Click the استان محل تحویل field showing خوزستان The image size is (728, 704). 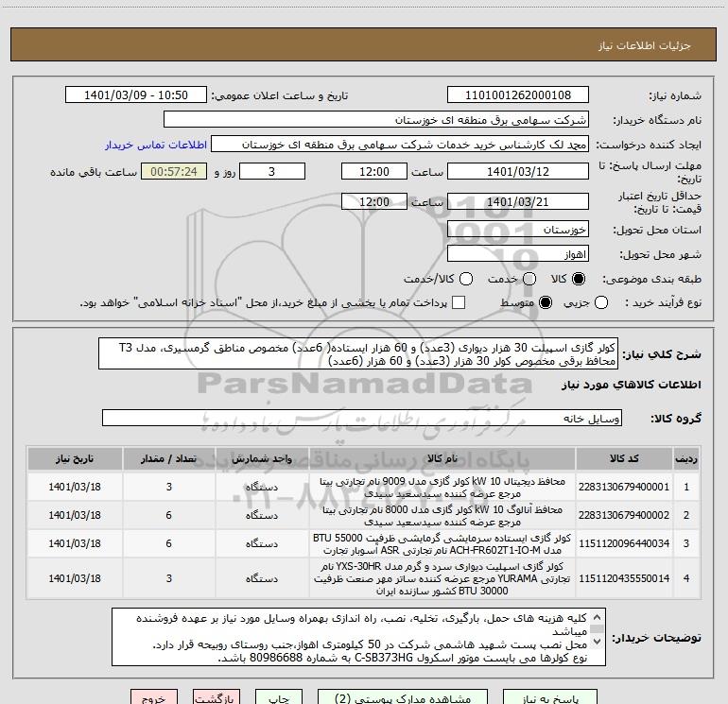click(517, 230)
